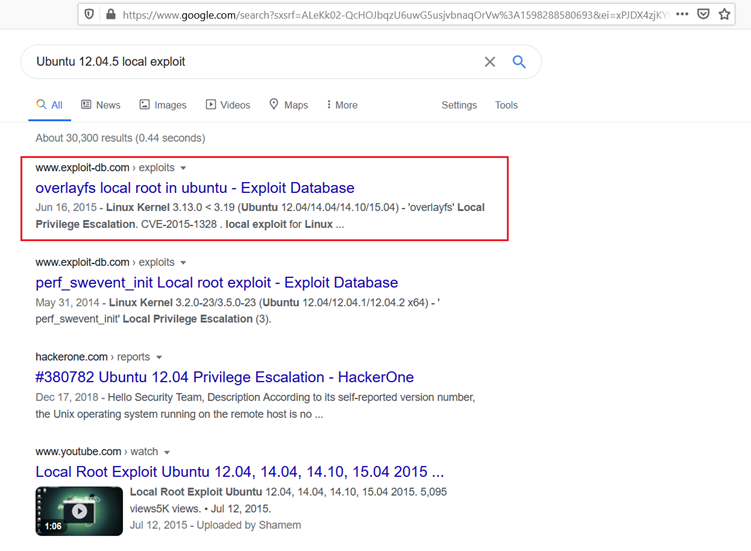Image resolution: width=751 pixels, height=551 pixels.
Task: Show search filters via Tools
Action: [506, 105]
